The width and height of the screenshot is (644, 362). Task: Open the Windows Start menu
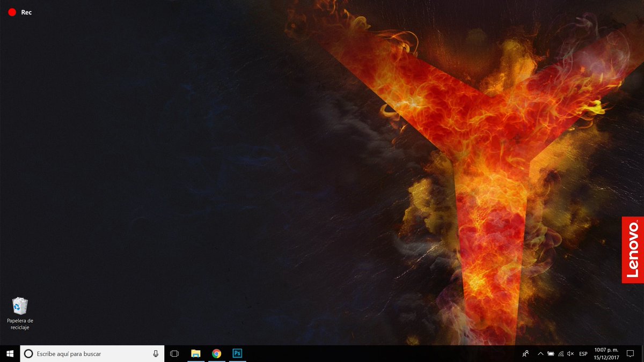[10, 353]
